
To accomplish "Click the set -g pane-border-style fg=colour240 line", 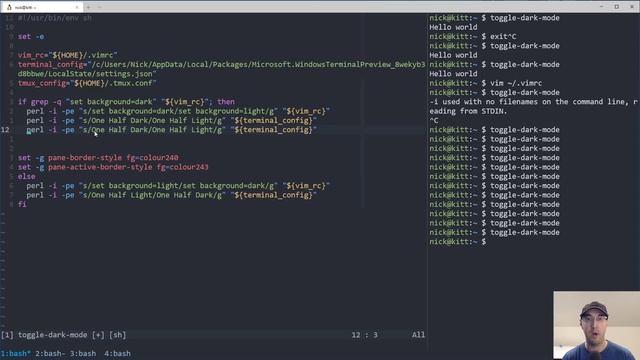I will click(98, 158).
